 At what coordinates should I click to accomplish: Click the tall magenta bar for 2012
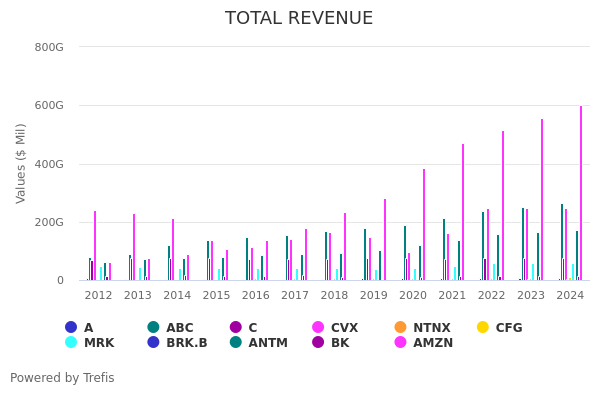[95, 245]
